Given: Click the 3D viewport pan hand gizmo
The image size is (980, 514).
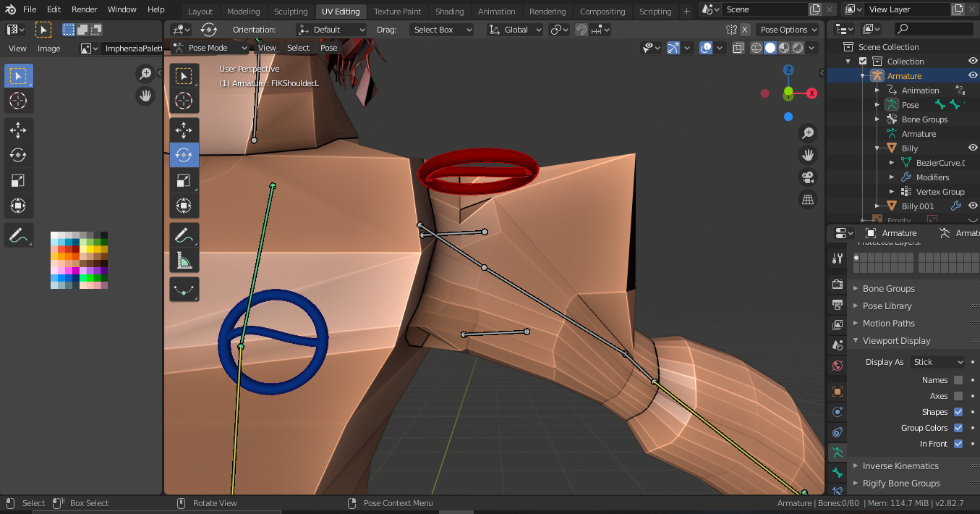Looking at the screenshot, I should tap(808, 155).
